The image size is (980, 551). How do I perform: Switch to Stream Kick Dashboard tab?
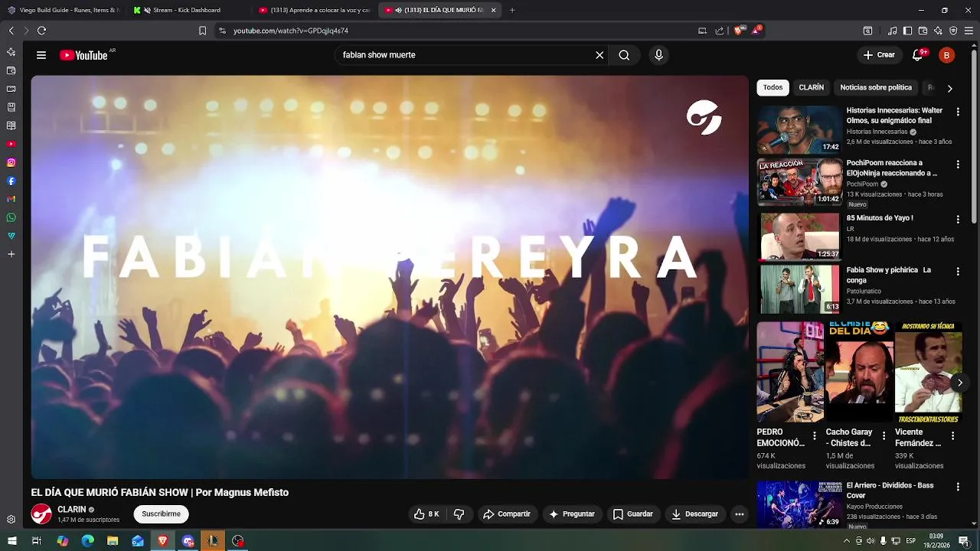click(x=188, y=10)
